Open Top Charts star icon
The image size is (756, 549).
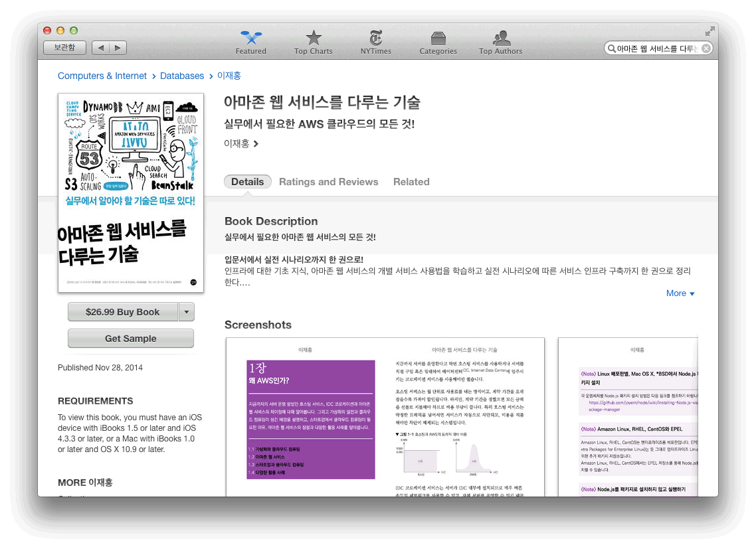tap(313, 39)
